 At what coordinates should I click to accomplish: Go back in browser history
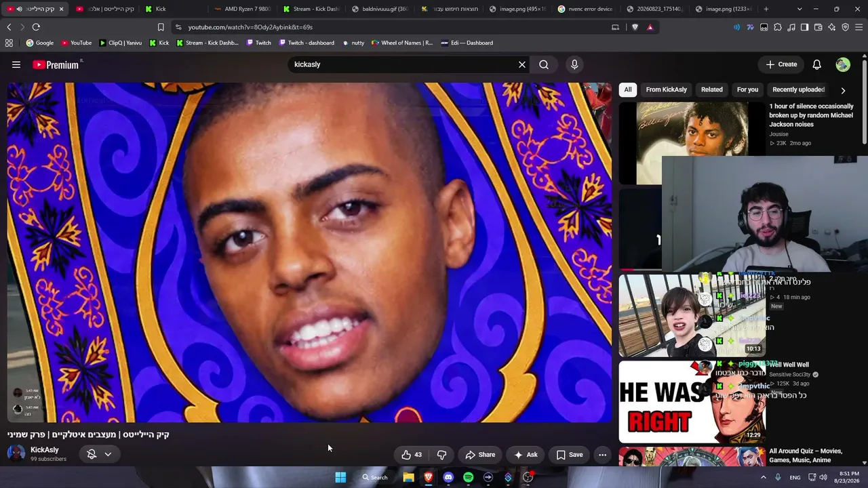coord(9,27)
